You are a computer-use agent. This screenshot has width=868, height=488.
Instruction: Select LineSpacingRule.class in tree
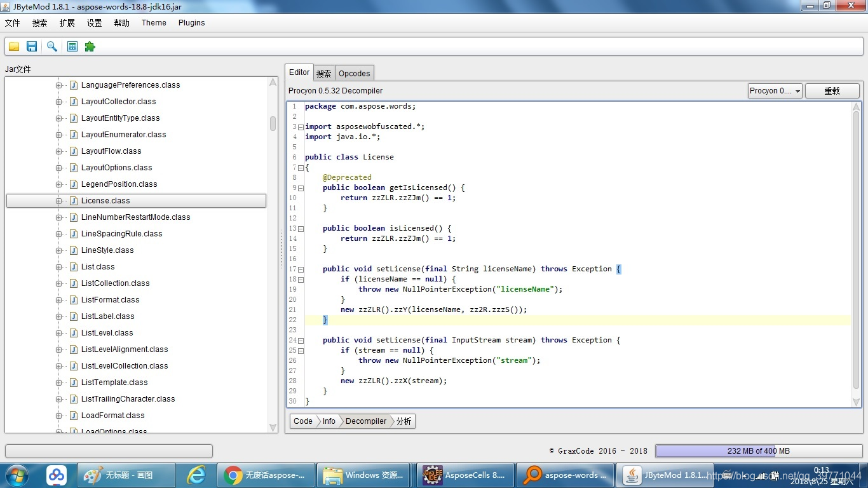pyautogui.click(x=121, y=234)
